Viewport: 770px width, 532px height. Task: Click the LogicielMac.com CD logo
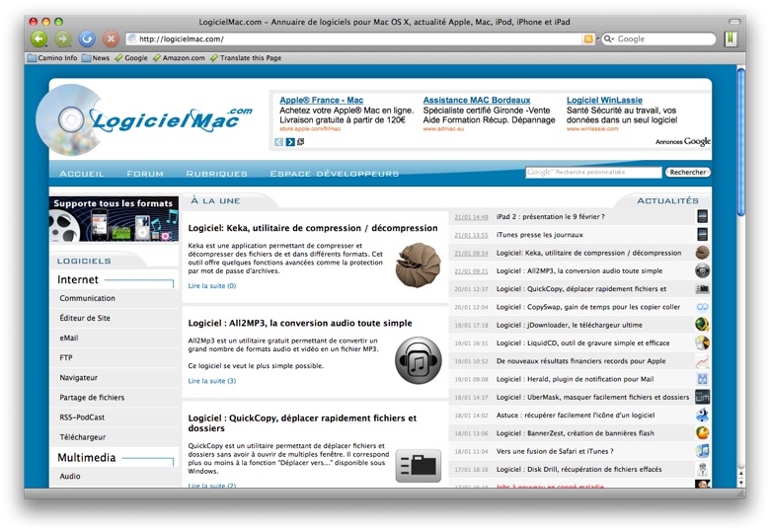(x=144, y=119)
